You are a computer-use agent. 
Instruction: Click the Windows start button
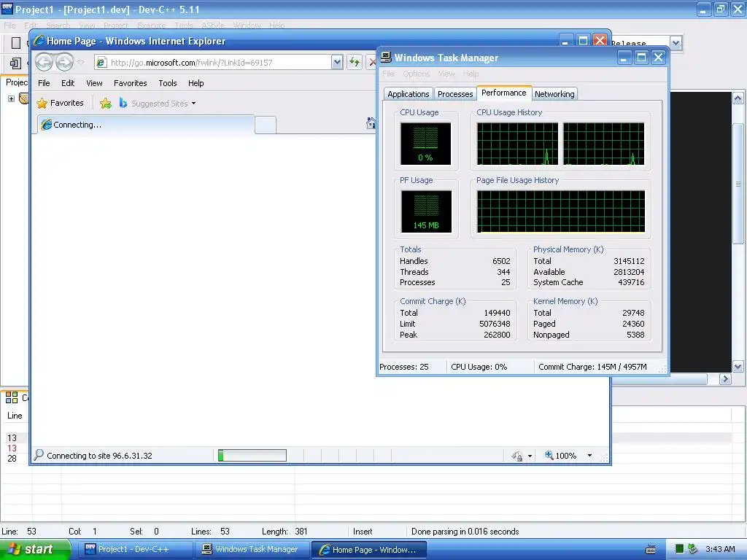coord(35,549)
